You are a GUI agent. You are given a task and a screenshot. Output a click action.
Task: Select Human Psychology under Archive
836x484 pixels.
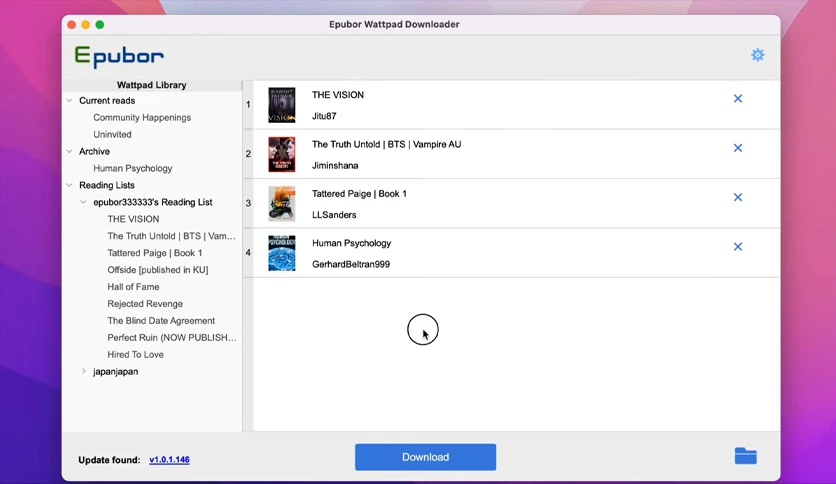pos(133,168)
